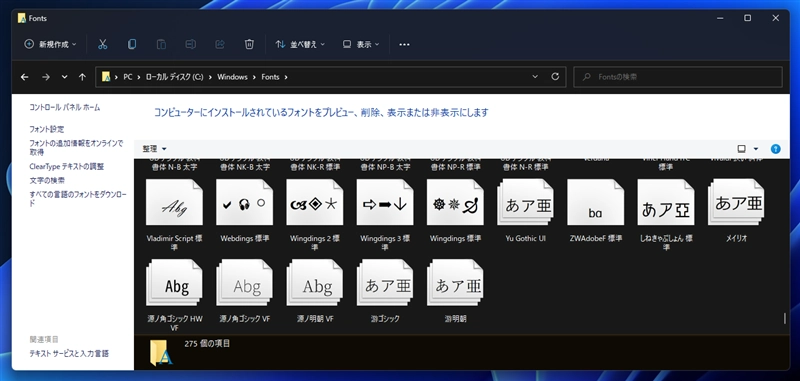Click PC in the address breadcrumb
The height and width of the screenshot is (381, 800).
128,77
